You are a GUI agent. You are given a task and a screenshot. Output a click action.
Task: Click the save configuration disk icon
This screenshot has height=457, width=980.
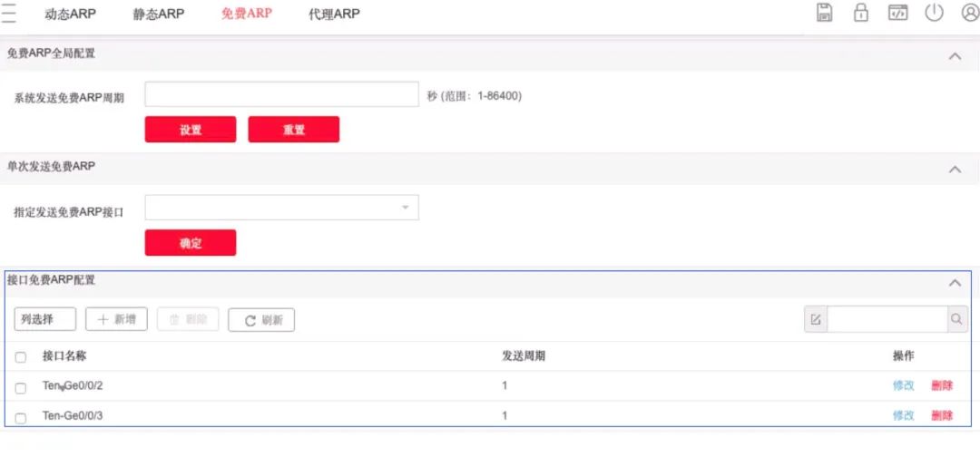pyautogui.click(x=825, y=13)
